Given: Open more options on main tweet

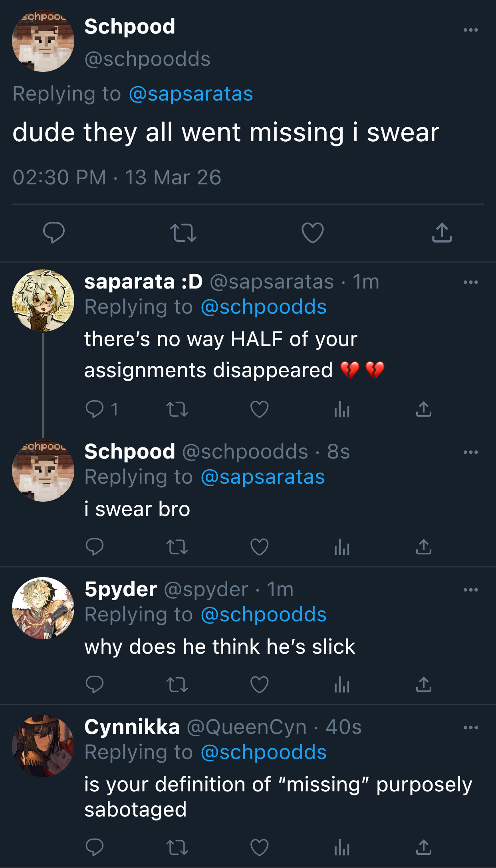Looking at the screenshot, I should coord(471,30).
